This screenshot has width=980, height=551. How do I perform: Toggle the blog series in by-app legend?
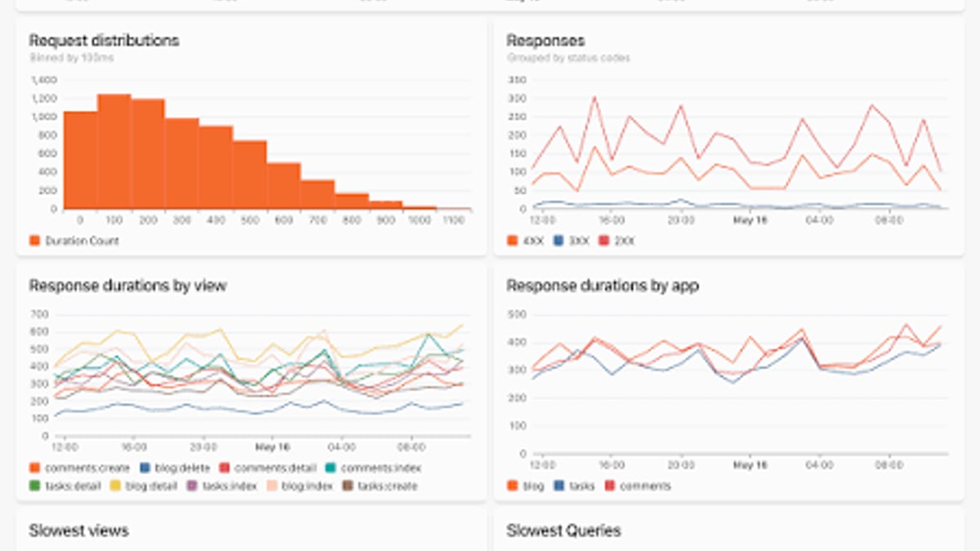525,486
